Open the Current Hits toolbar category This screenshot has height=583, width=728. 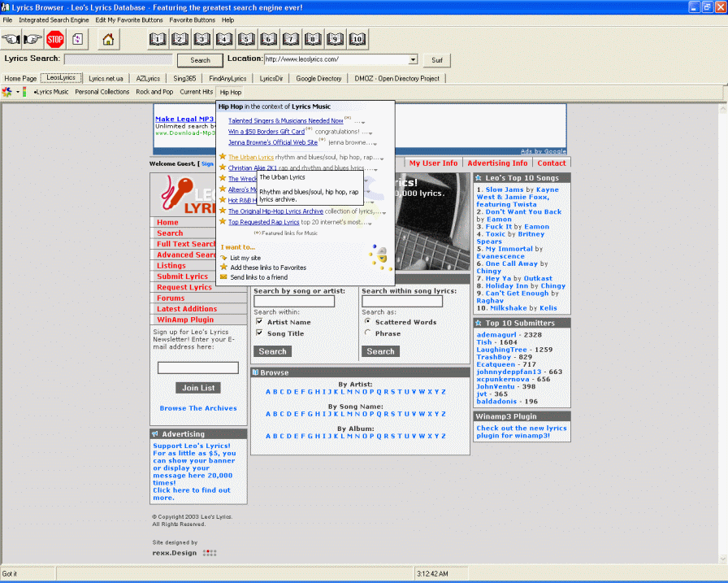tap(197, 92)
